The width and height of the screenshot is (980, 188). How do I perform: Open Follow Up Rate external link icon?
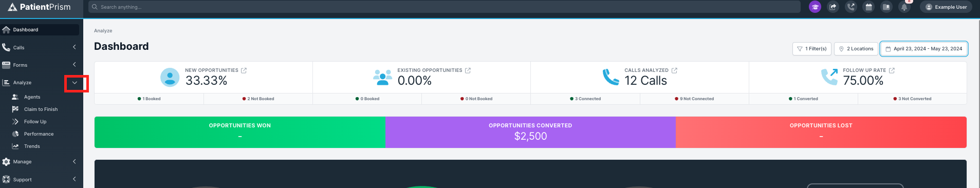892,70
